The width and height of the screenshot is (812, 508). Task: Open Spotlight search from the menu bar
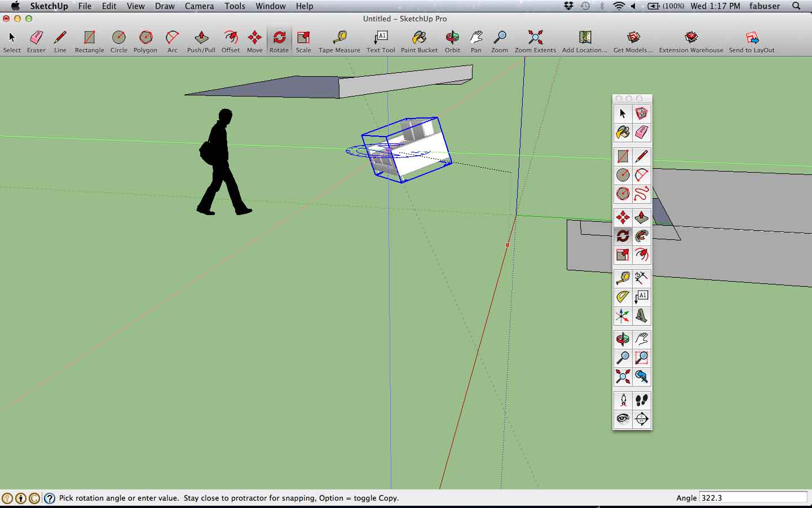click(795, 6)
